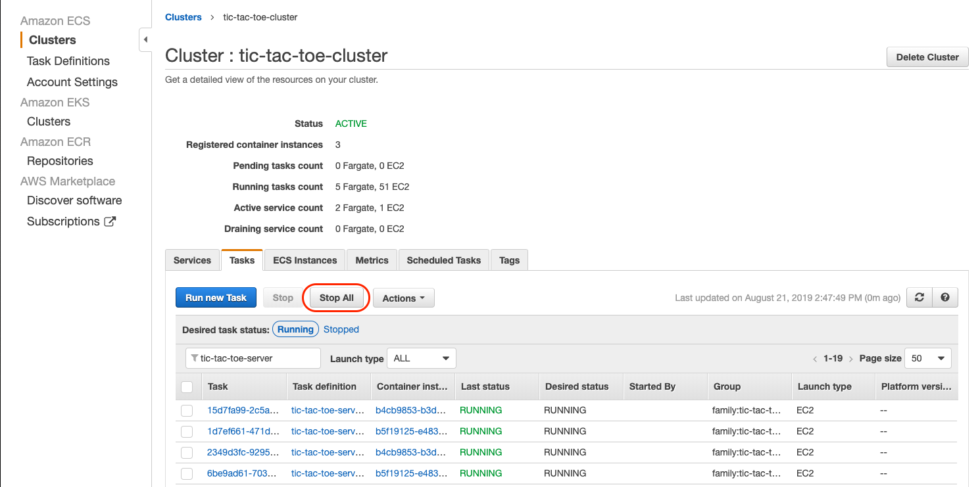Sort by Platform version column header
980x487 pixels.
click(x=917, y=386)
